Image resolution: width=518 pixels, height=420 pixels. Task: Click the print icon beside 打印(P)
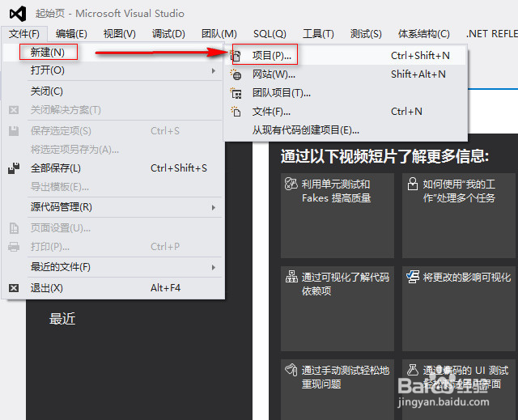(14, 247)
